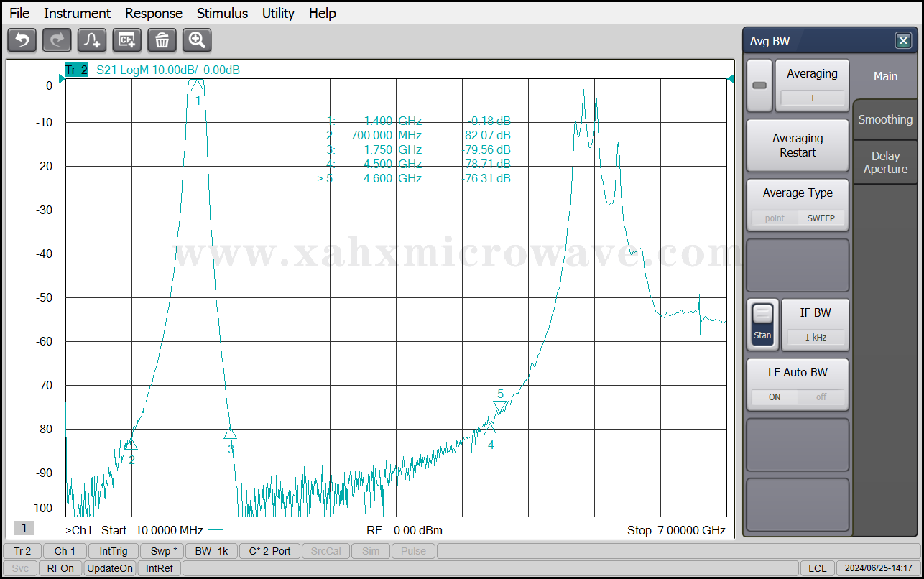The height and width of the screenshot is (579, 924).
Task: Click the C* 2-Port status button
Action: pos(269,551)
